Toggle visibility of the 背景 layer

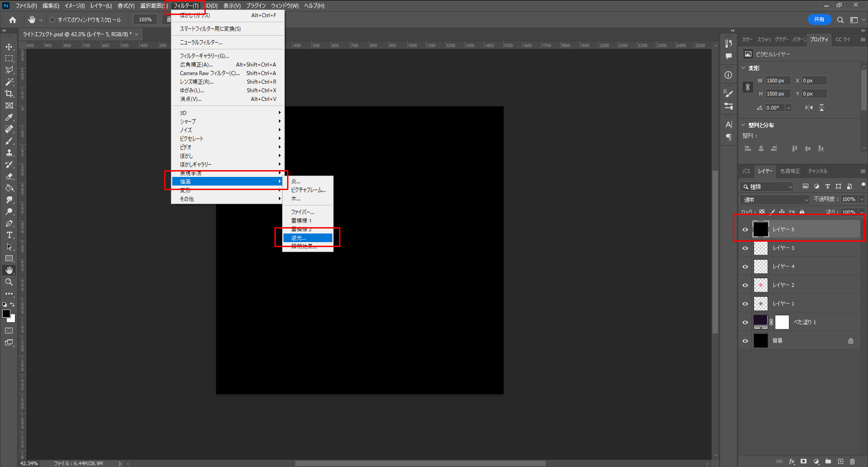click(745, 341)
